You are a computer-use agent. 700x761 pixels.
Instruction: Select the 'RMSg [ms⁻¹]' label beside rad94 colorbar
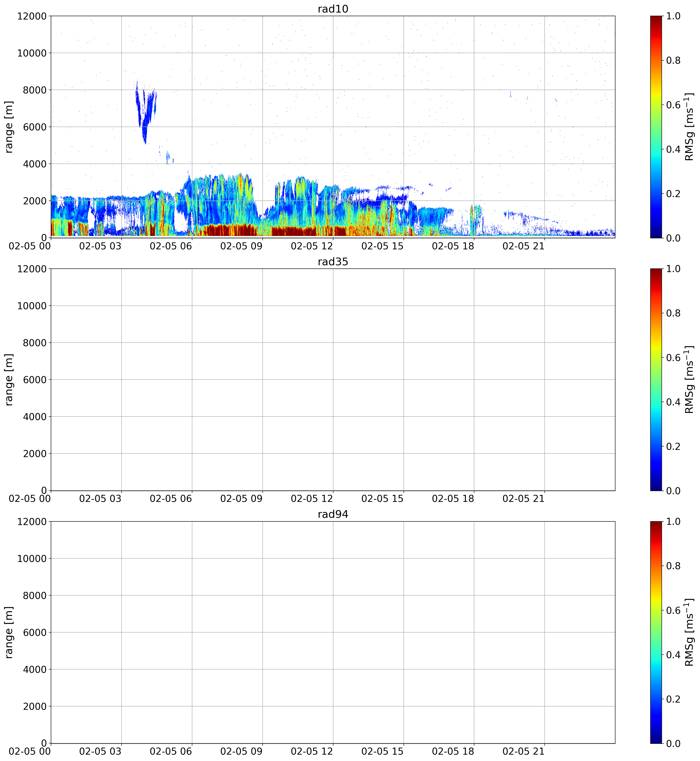click(x=689, y=632)
